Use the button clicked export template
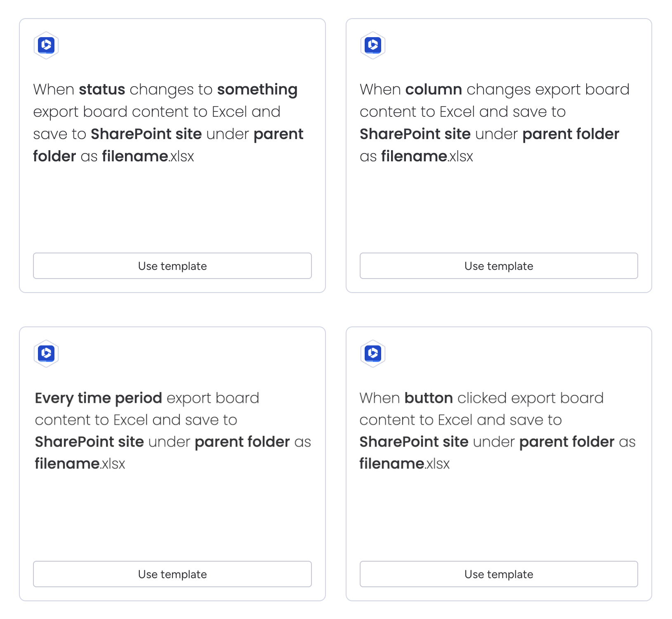The width and height of the screenshot is (672, 619). (499, 574)
